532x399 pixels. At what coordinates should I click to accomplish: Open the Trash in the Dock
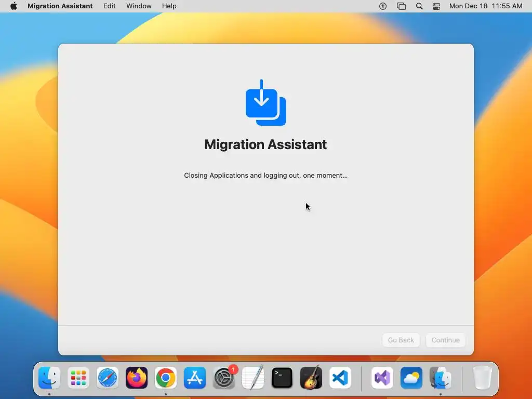point(482,378)
